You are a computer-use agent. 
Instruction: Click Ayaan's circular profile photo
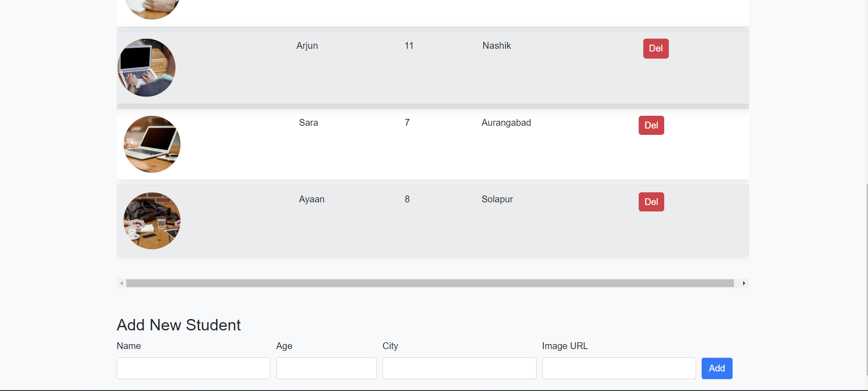(152, 221)
